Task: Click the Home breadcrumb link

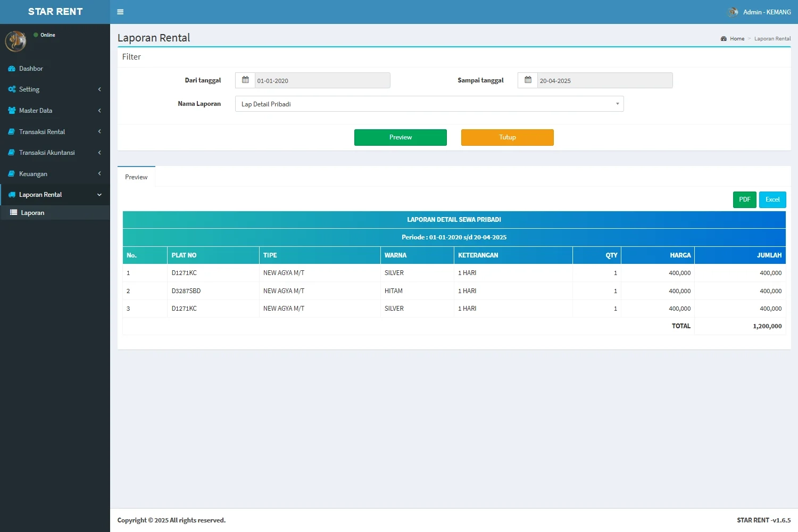Action: pos(737,39)
